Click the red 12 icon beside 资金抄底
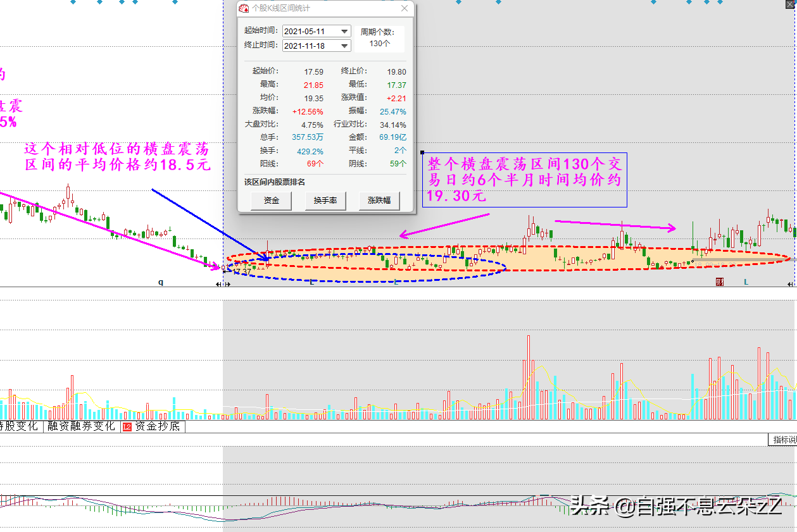This screenshot has width=797, height=532. (127, 426)
